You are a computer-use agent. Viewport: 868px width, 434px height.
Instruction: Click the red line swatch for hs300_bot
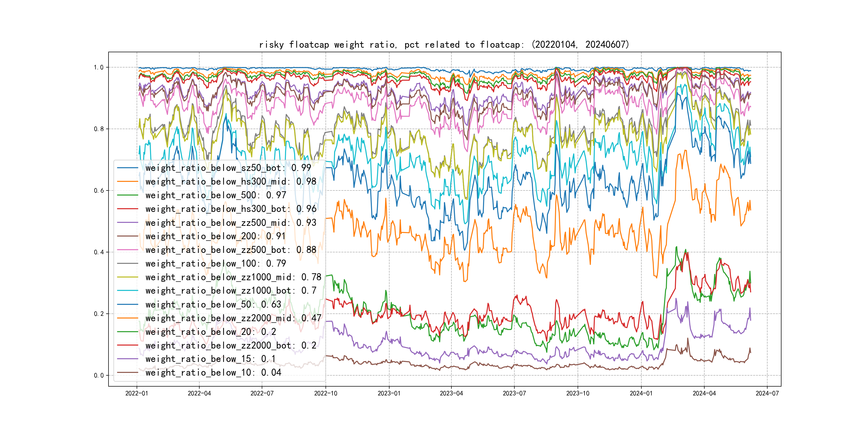(128, 209)
